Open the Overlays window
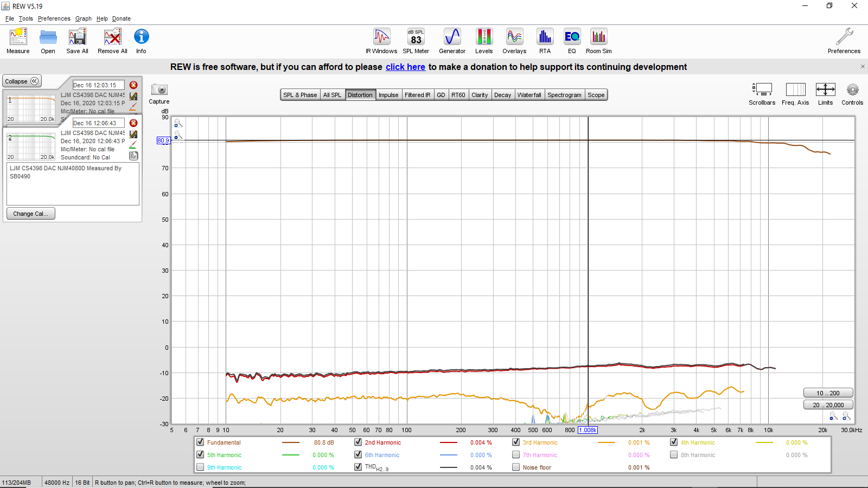 [514, 41]
